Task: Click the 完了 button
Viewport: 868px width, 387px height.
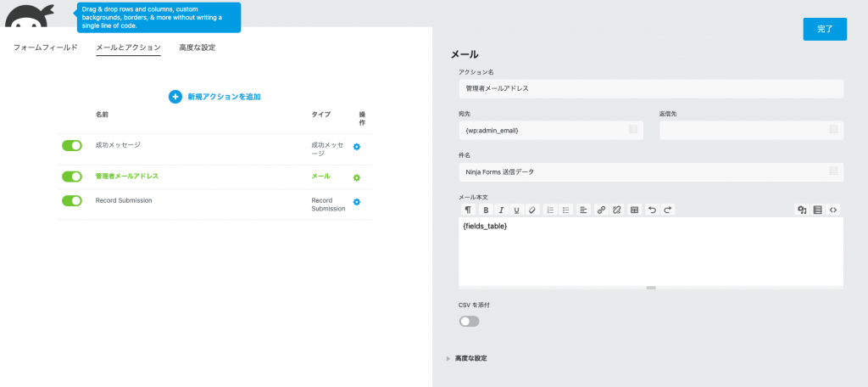Action: click(x=824, y=29)
